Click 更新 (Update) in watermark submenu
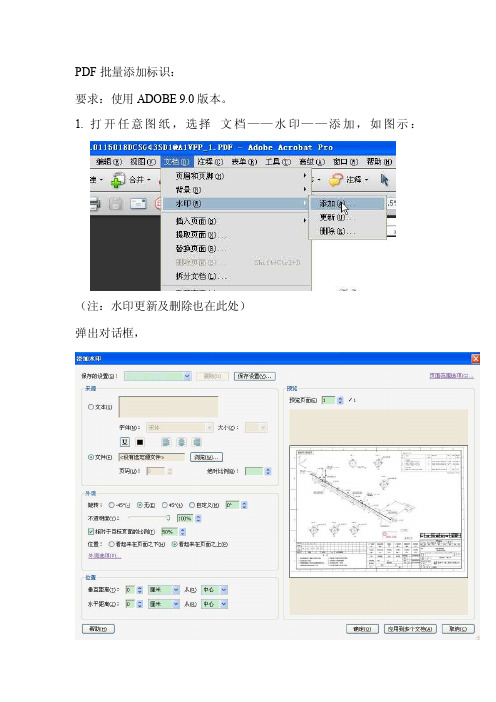Screen dimensions: 496x702 pos(347,218)
